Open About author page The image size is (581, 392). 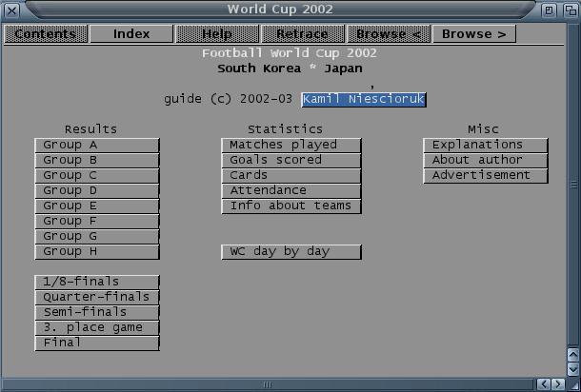(x=486, y=160)
